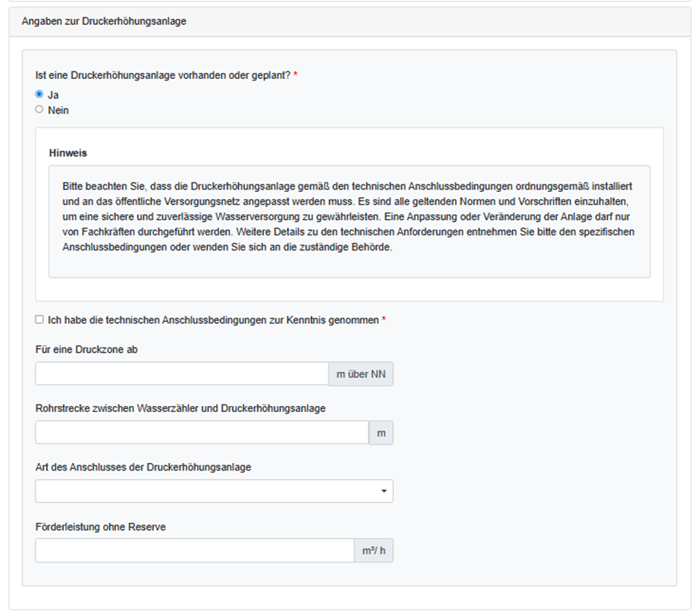The height and width of the screenshot is (614, 700).
Task: Tick the technische Anschlussbedingungen checkbox
Action: click(x=39, y=320)
